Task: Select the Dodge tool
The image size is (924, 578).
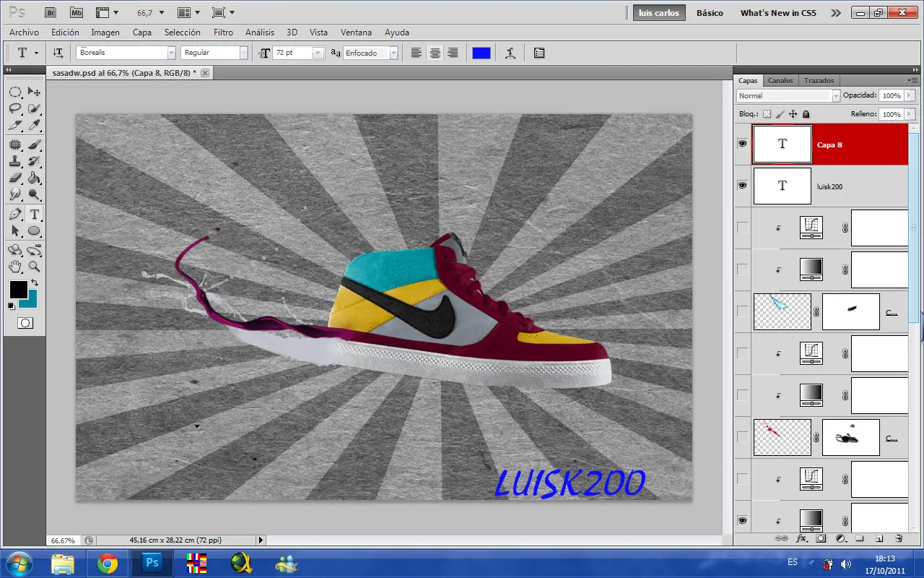Action: click(x=34, y=195)
